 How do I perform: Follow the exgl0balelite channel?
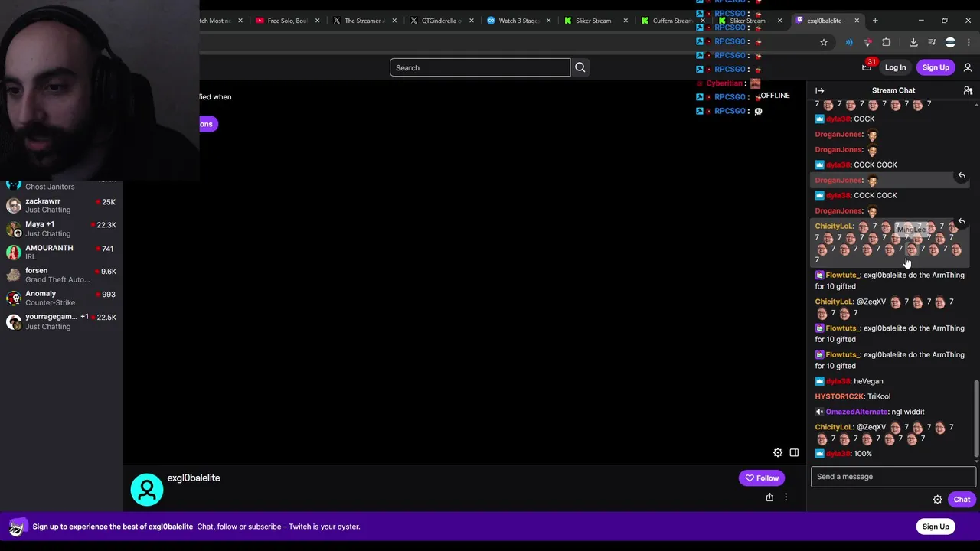(x=762, y=478)
